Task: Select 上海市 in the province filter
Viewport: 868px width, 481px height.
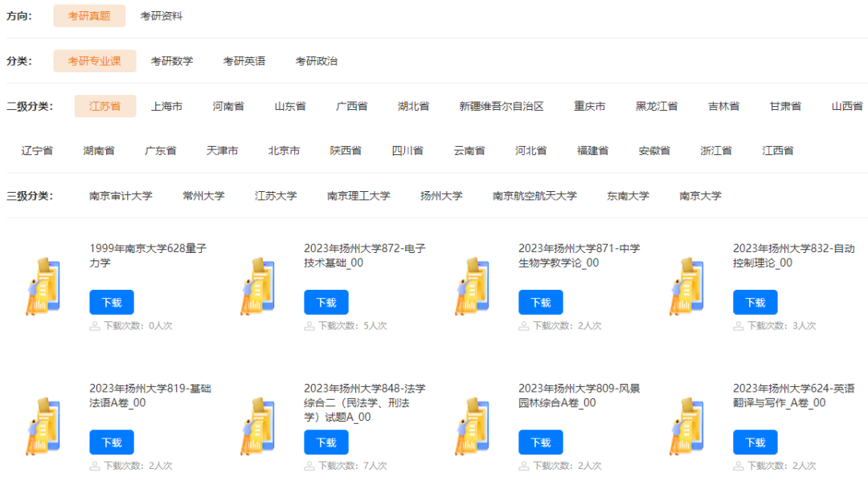Action: [x=168, y=105]
